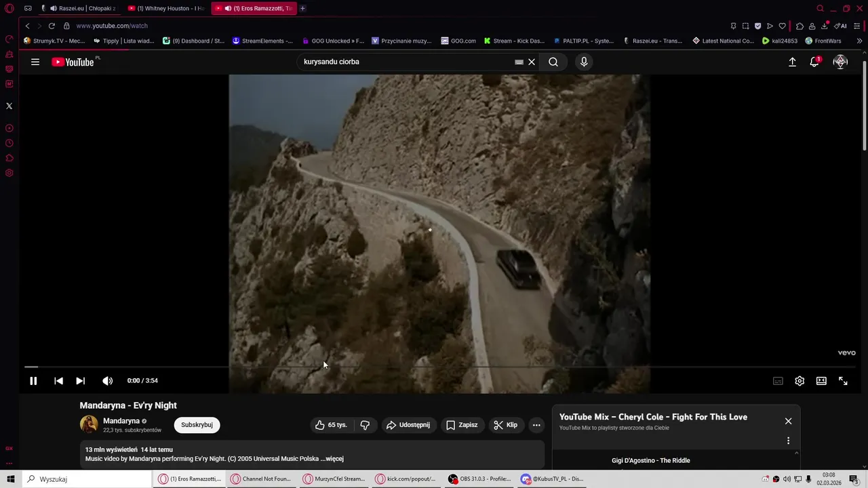Pause the video playback
The width and height of the screenshot is (868, 488).
tap(33, 381)
